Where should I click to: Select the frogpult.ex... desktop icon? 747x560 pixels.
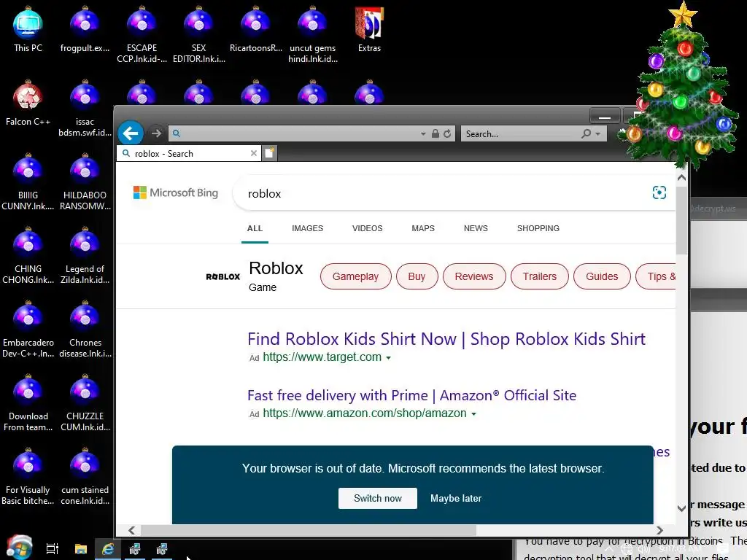(x=85, y=29)
